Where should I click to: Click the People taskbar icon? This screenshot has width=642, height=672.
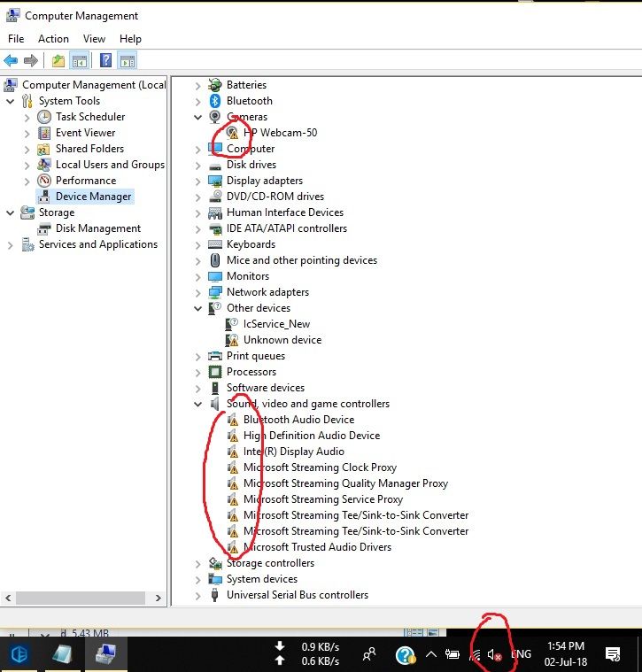click(369, 654)
